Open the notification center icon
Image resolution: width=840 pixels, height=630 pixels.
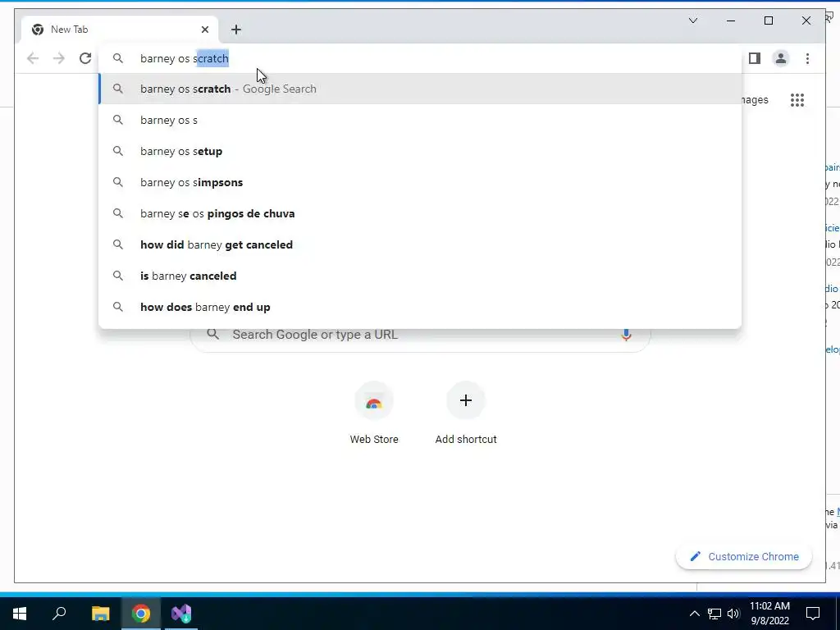813,614
